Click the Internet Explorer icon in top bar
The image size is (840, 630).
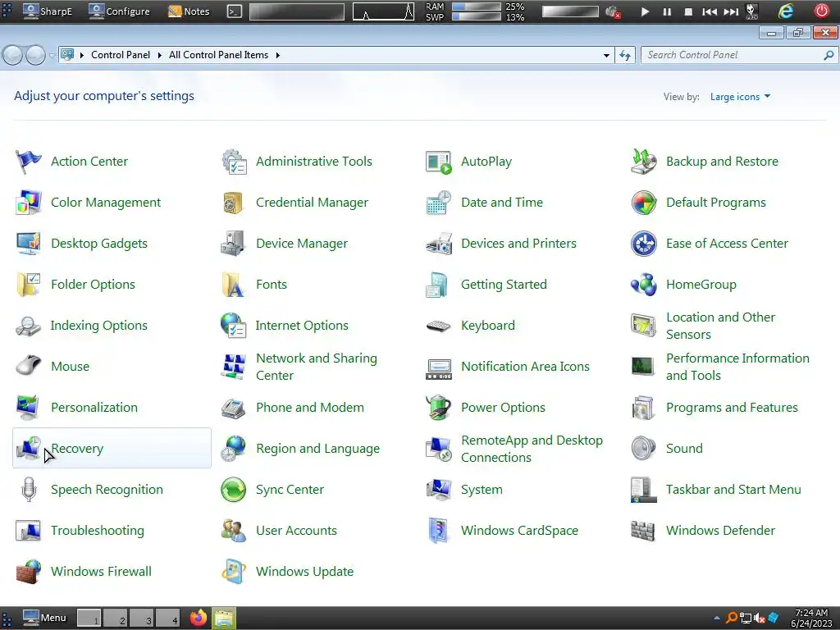pyautogui.click(x=786, y=11)
